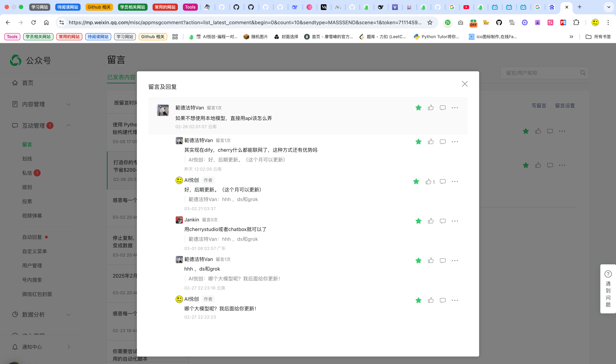Open 用户管理 in the sidebar
The width and height of the screenshot is (616, 364).
tap(32, 266)
